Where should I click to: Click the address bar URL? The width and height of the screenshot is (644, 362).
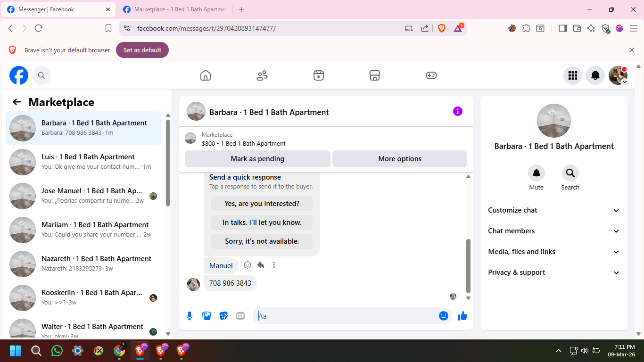tap(206, 28)
